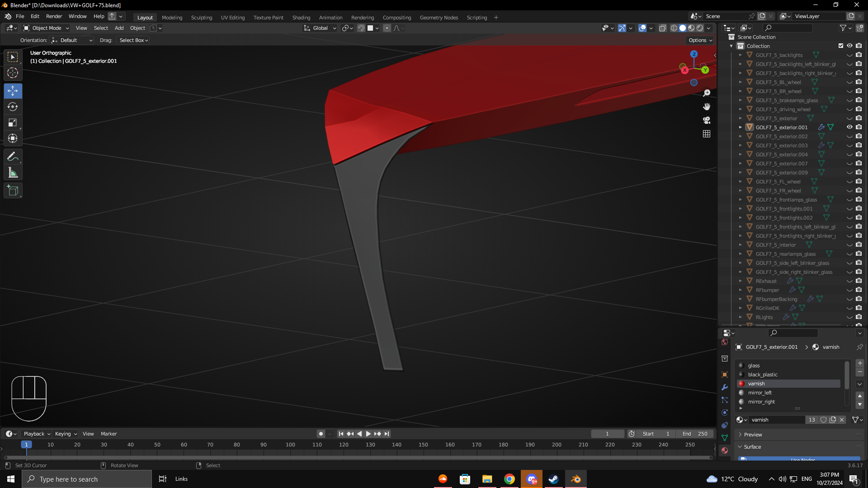Expand GOLF7_5_interior tree item

tap(740, 245)
